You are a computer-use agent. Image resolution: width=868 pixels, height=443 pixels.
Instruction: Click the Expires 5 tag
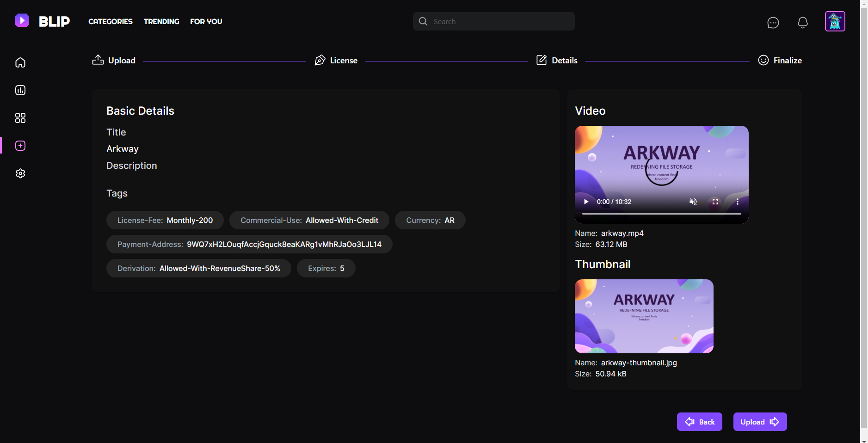pos(326,268)
